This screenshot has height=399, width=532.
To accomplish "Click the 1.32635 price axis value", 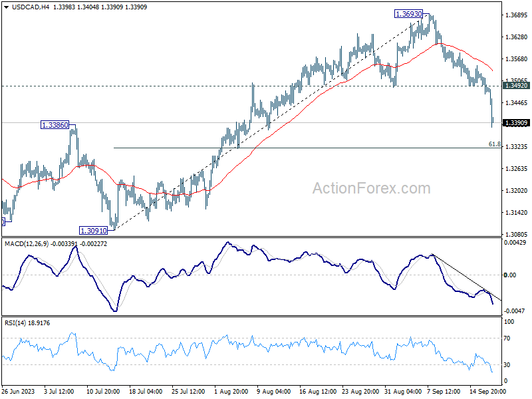I will pos(517,169).
